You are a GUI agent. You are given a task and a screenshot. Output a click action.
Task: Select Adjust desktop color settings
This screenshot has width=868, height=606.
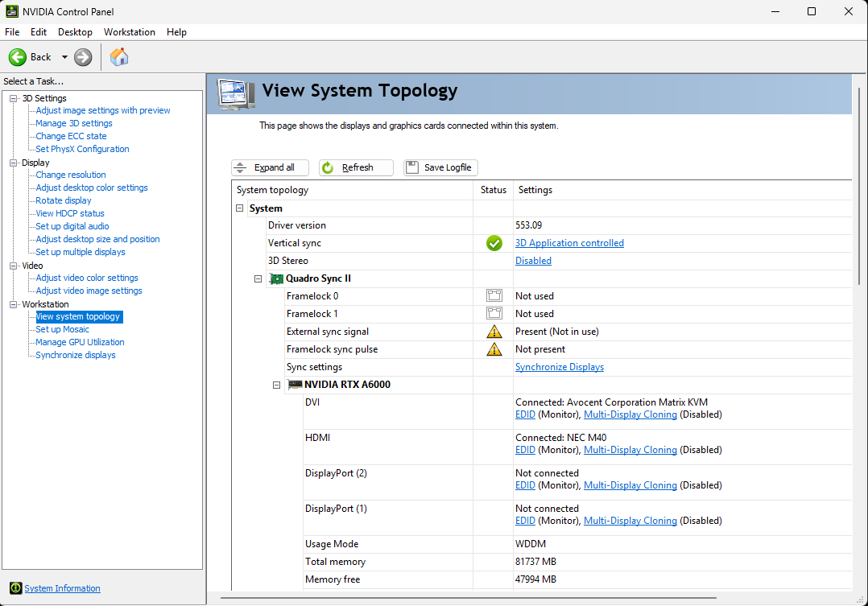click(91, 188)
